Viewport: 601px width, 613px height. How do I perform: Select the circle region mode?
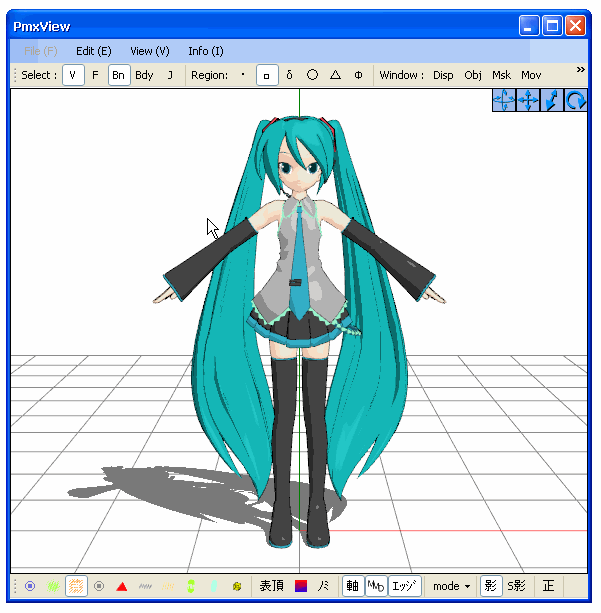[312, 75]
